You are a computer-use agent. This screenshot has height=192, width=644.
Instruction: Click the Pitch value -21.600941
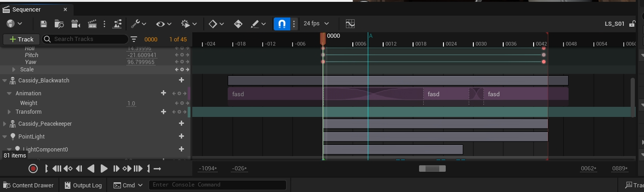point(142,55)
